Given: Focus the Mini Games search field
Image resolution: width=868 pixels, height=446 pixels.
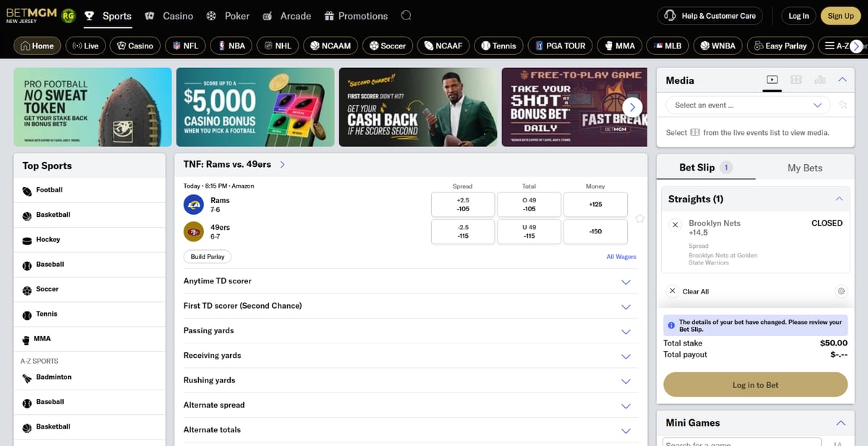Looking at the screenshot, I should click(x=742, y=442).
